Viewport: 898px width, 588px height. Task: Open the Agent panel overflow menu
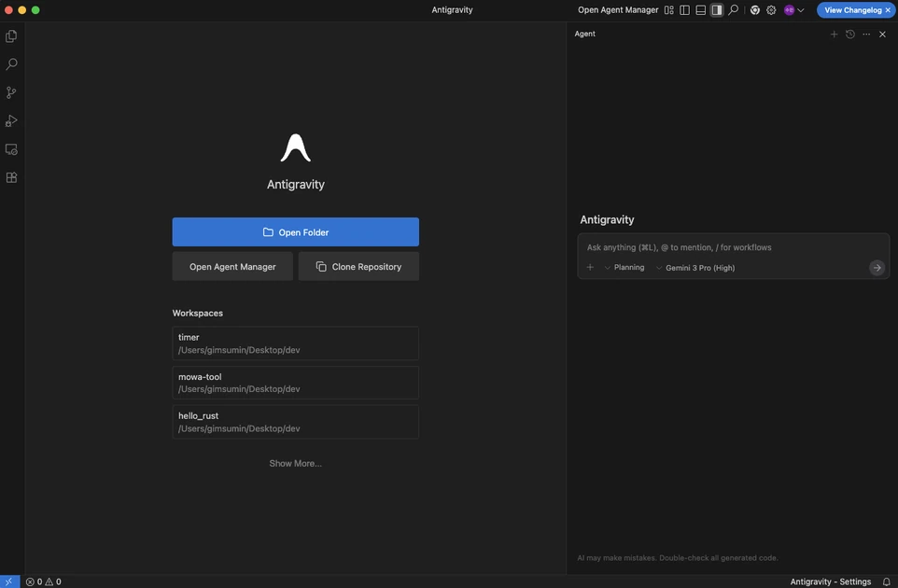tap(863, 32)
